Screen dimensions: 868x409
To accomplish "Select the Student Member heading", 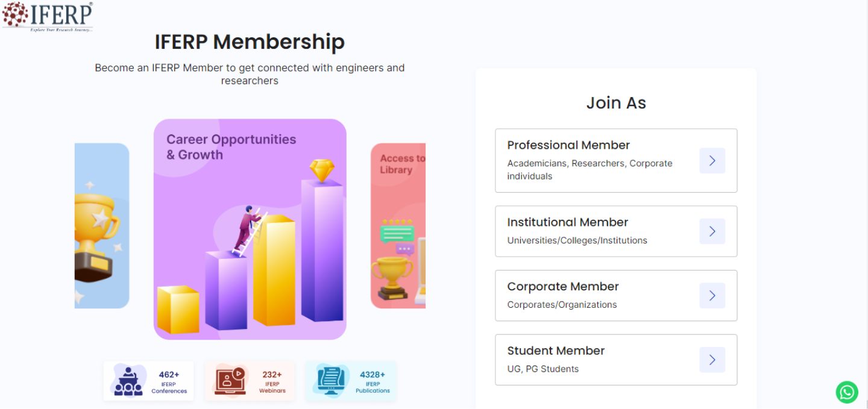I will [x=556, y=351].
